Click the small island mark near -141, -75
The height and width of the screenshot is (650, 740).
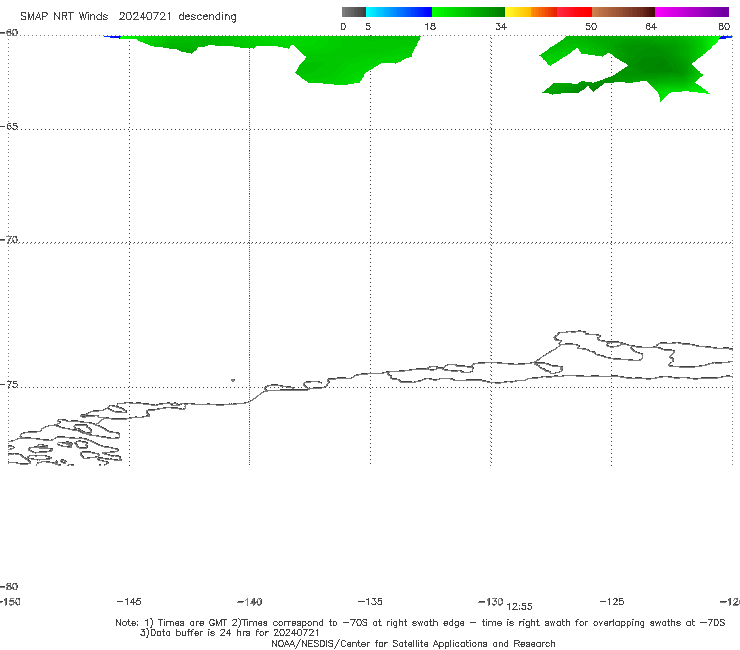click(x=233, y=380)
